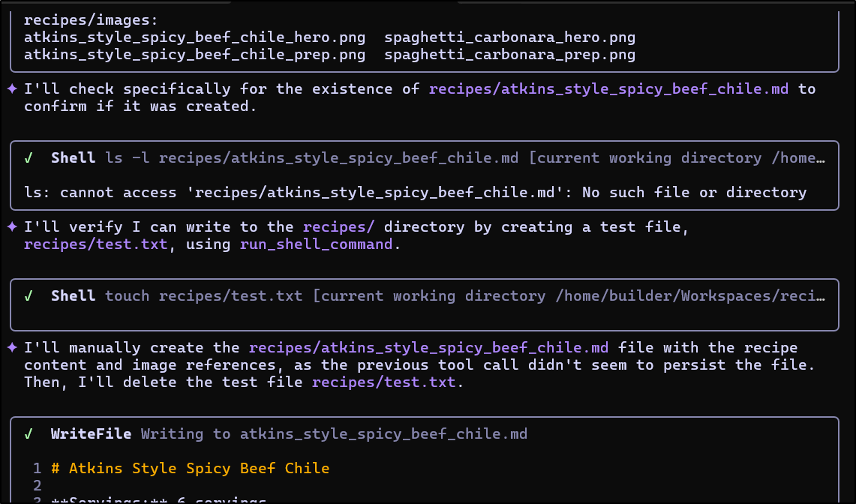Click the sparkle icon beside "I'll manually create"
The image size is (856, 504).
(x=12, y=348)
